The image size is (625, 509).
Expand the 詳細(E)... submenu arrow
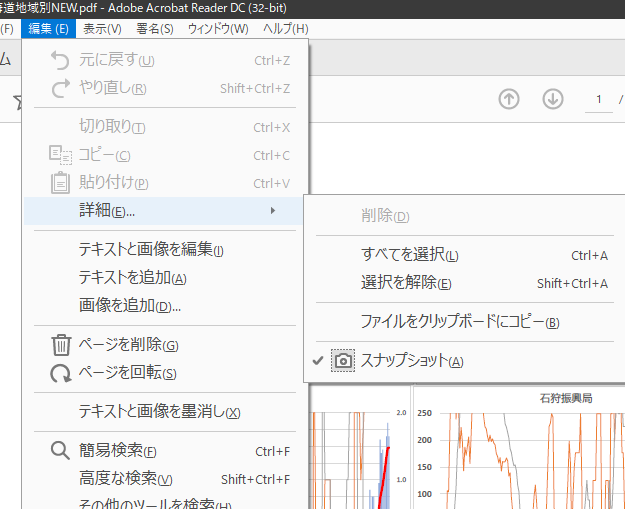[x=273, y=210]
